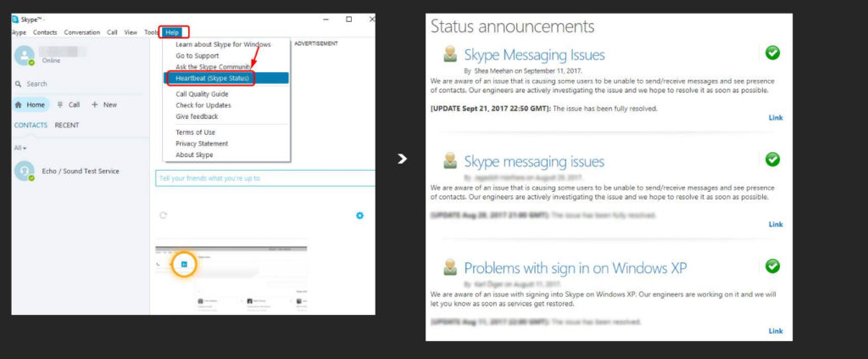Open Problems with sign in on Windows XP

point(576,268)
